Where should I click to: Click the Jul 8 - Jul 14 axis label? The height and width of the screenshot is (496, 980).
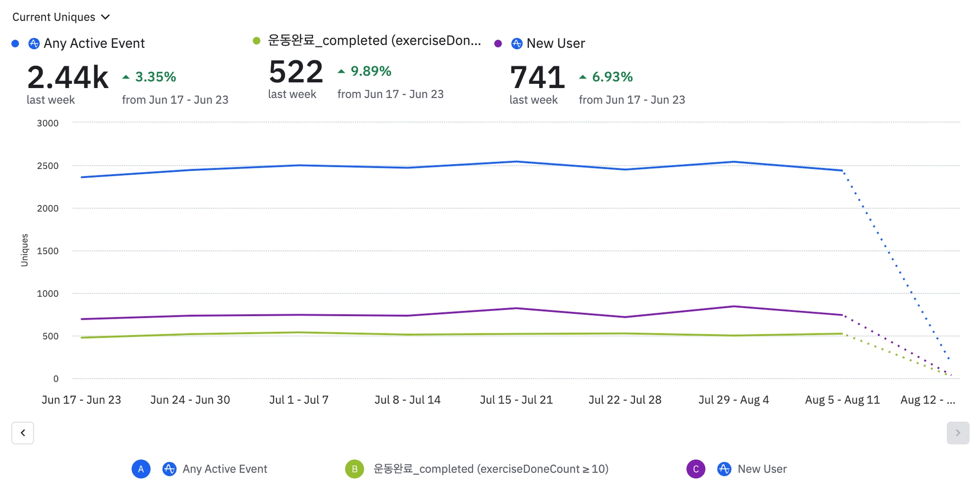tap(408, 400)
